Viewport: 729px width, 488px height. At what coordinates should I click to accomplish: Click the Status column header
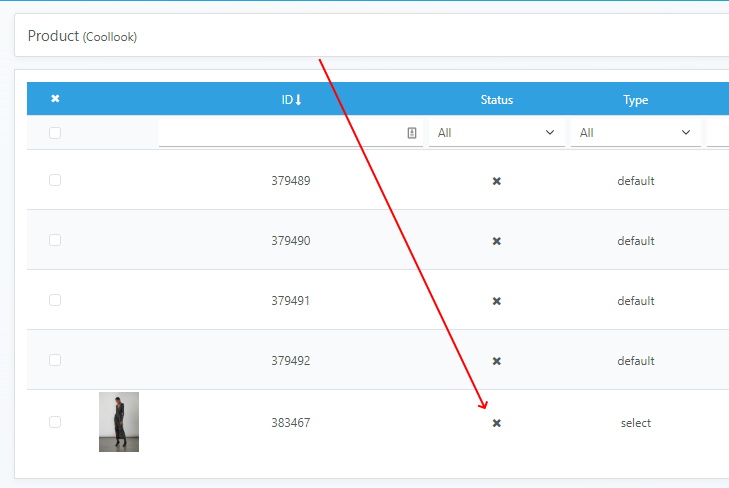point(497,99)
